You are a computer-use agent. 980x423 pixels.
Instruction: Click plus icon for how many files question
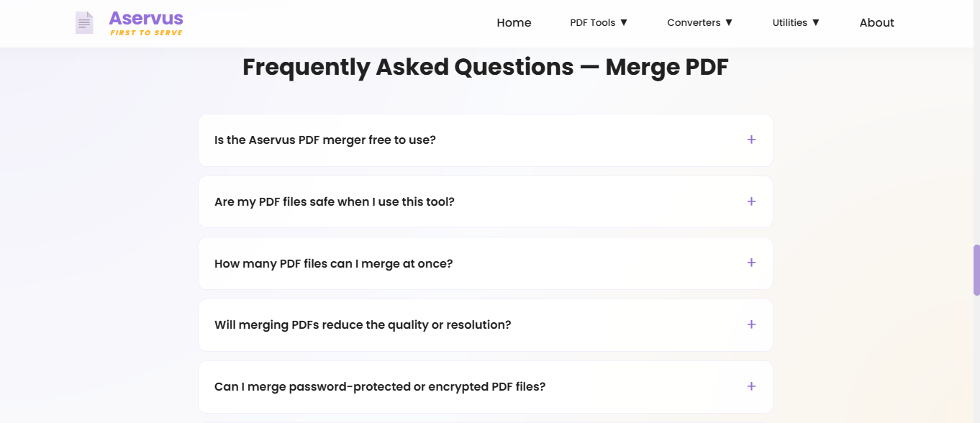coord(751,263)
